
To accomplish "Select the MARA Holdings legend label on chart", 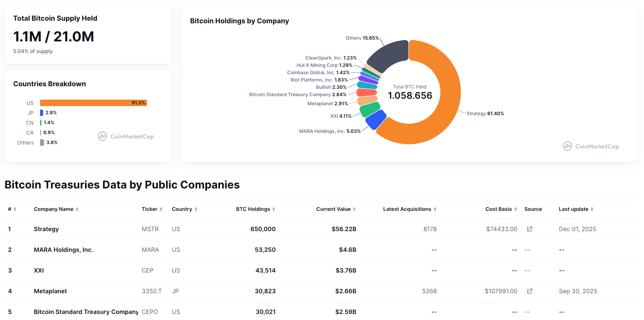I will [330, 131].
